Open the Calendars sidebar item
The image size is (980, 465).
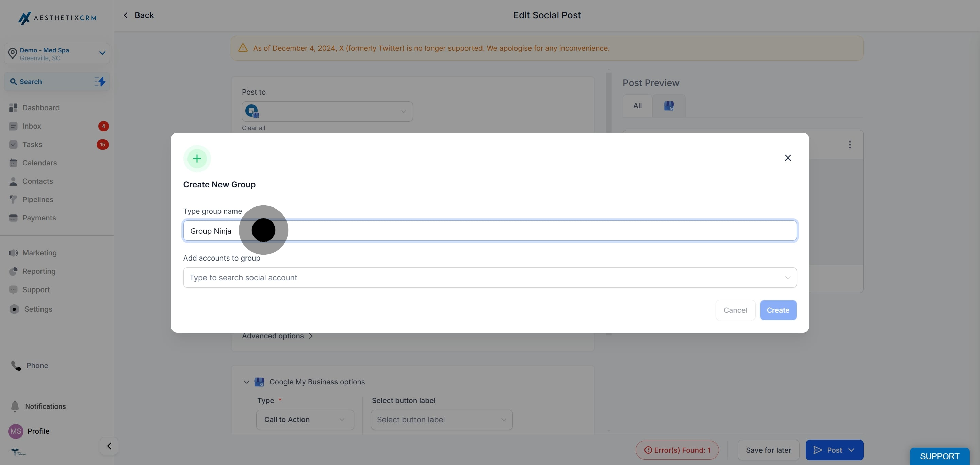click(39, 163)
